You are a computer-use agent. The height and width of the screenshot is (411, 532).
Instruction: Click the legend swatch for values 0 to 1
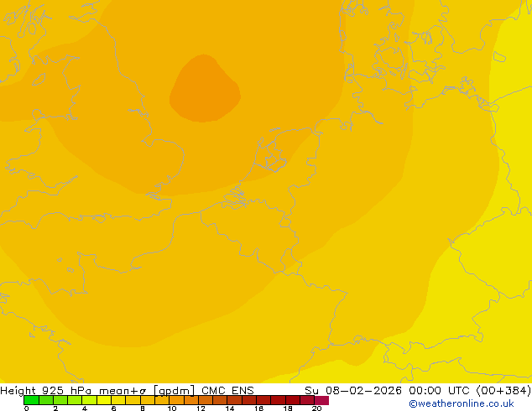tap(31, 400)
